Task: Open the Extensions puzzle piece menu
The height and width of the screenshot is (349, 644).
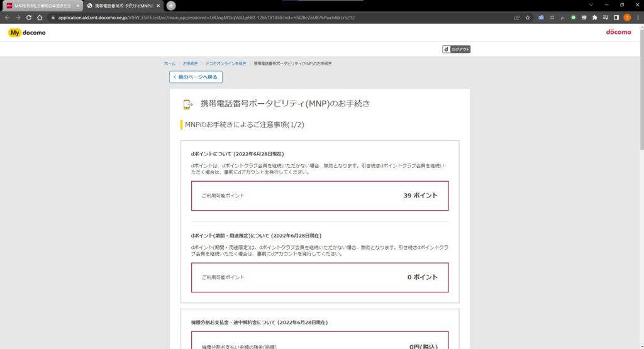Action: (595, 18)
